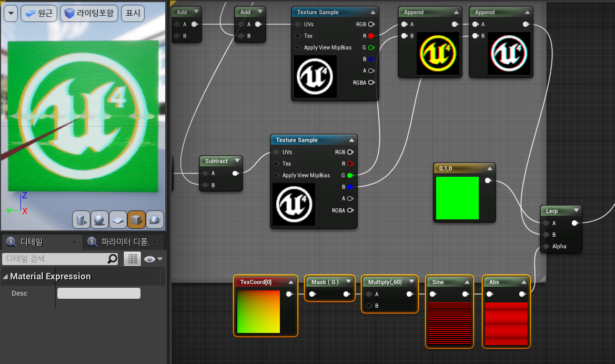Viewport: 615px width, 364px height.
Task: Click the red striped Sine preview
Action: 449,323
